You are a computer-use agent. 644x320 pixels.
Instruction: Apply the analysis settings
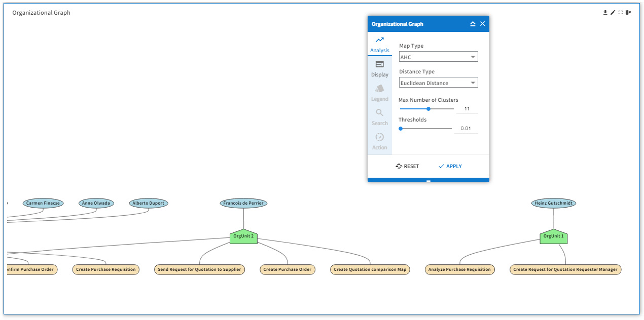[450, 166]
